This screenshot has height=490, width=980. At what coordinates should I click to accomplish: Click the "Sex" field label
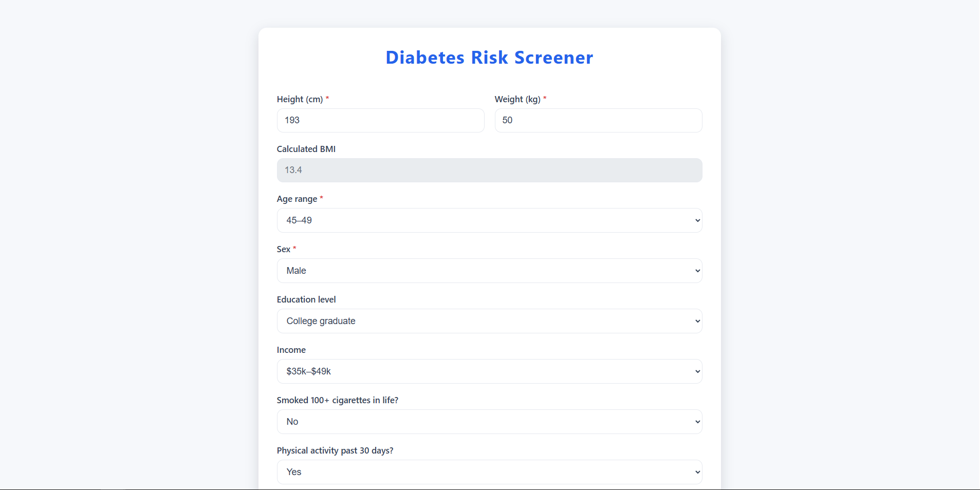pos(283,249)
